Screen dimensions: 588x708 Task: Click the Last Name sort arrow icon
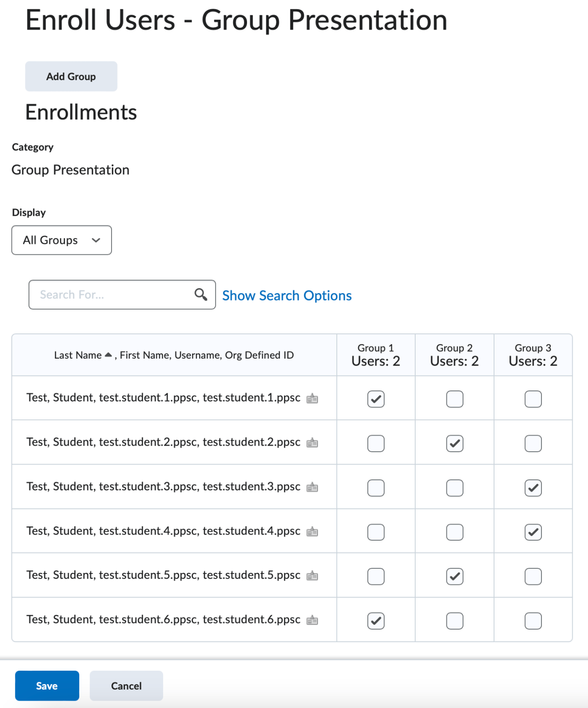click(108, 354)
